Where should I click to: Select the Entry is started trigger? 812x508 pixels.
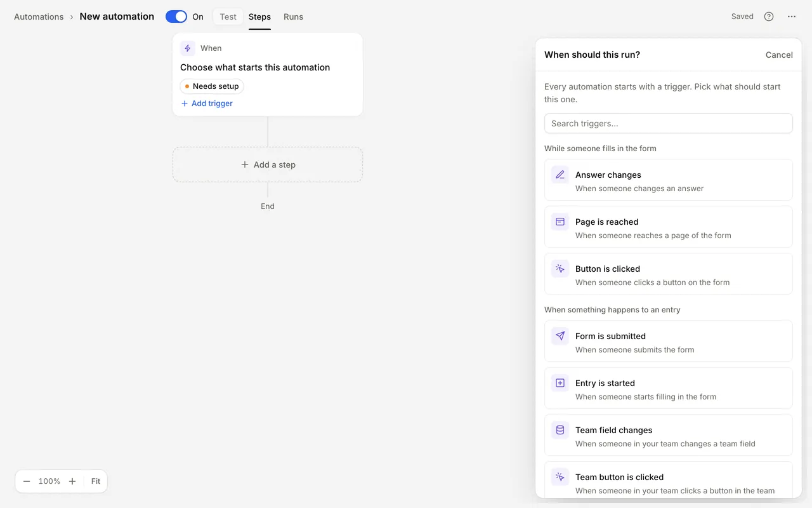669,388
